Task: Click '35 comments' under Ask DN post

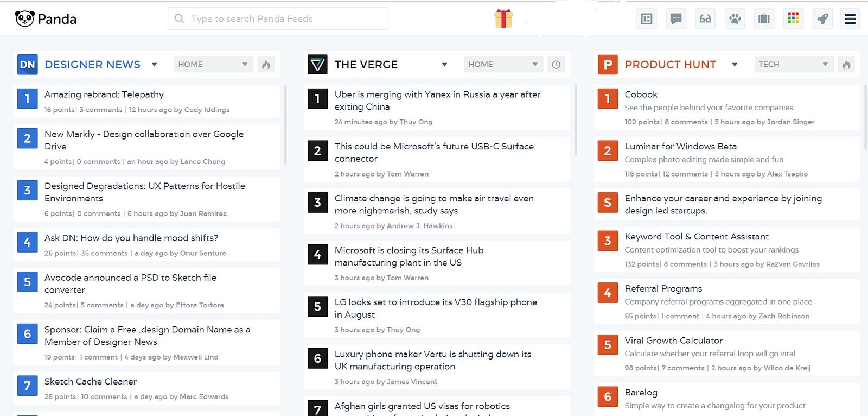Action: (x=104, y=253)
